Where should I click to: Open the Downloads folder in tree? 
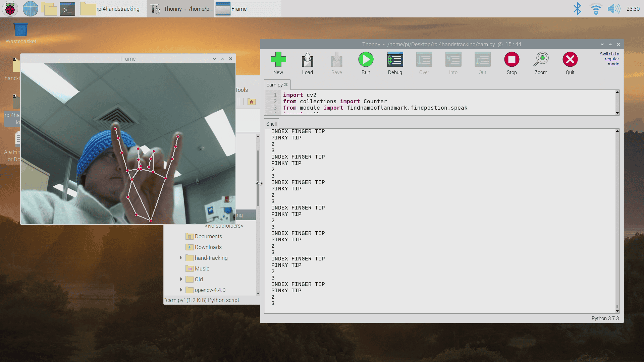pos(208,247)
